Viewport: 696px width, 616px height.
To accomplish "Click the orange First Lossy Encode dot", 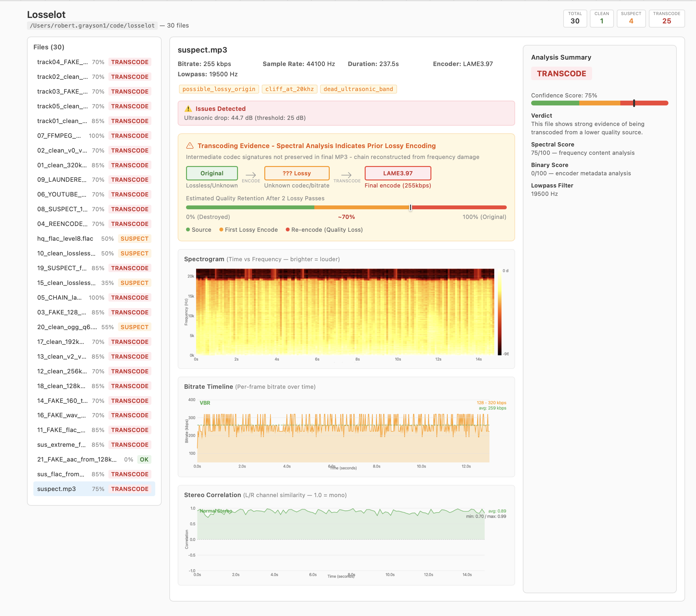I will point(221,230).
